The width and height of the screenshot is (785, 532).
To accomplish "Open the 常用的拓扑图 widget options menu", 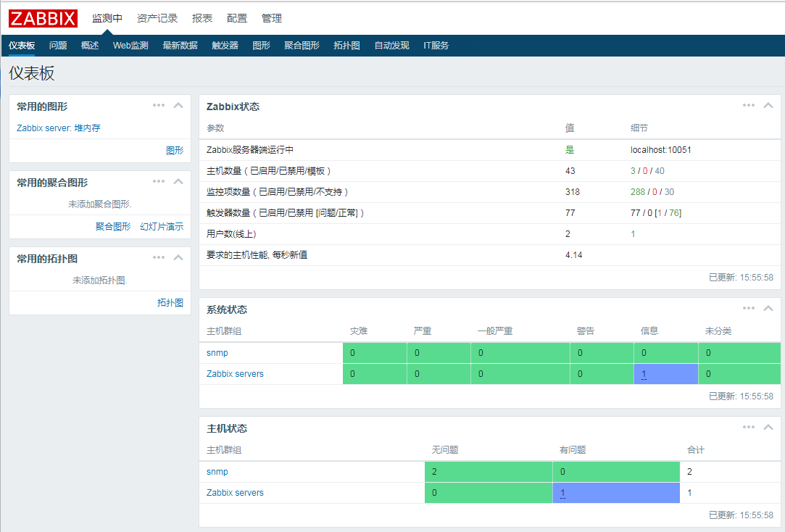I will tap(159, 257).
